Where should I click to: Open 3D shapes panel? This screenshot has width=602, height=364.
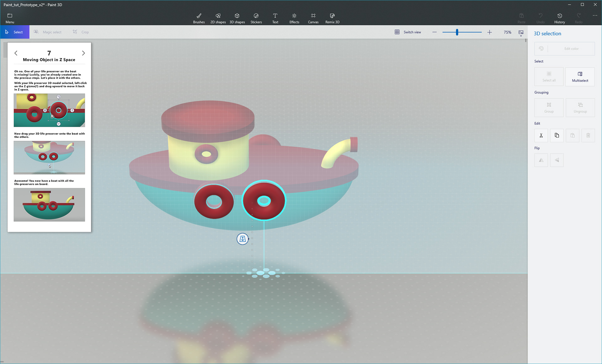[237, 18]
